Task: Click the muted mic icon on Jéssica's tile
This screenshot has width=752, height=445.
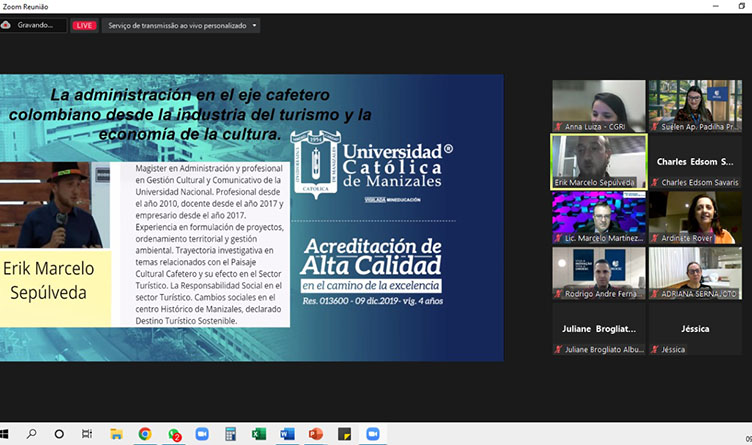Action: pyautogui.click(x=655, y=349)
